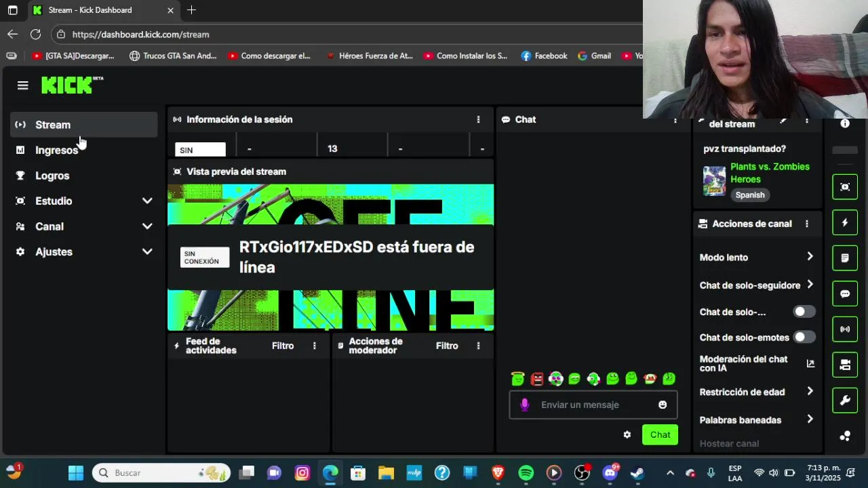Click the chat bubble sidebar icon

[845, 294]
